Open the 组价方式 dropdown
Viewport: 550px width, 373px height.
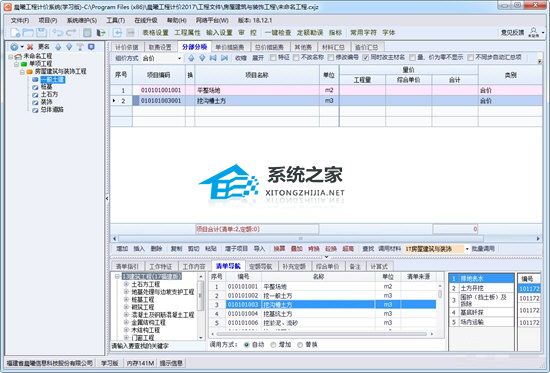click(180, 58)
